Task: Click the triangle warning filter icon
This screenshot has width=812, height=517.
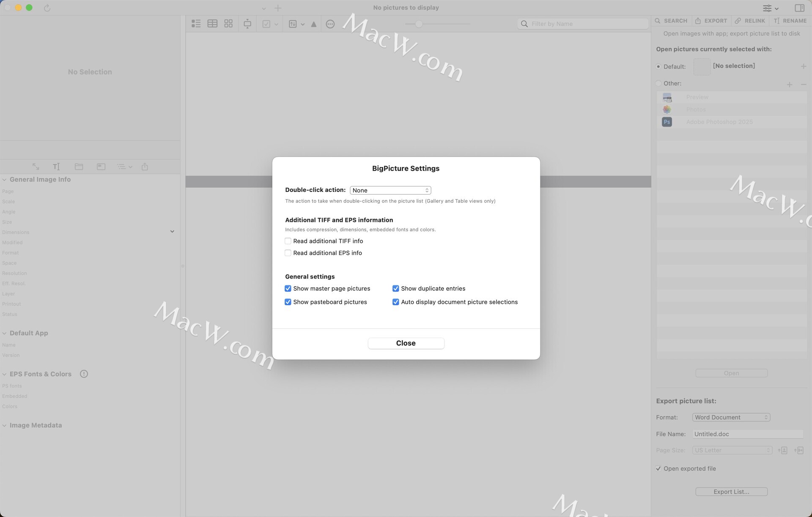Action: pos(314,24)
